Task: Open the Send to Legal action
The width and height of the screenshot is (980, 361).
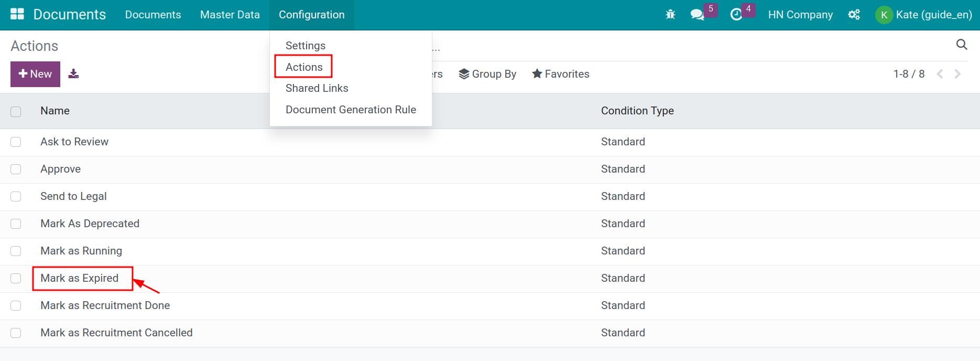Action: click(73, 196)
